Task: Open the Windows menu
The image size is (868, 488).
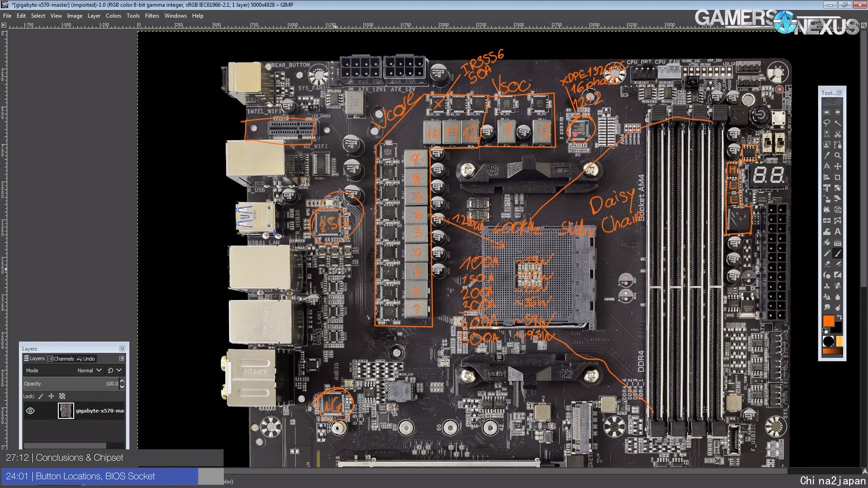Action: 175,16
